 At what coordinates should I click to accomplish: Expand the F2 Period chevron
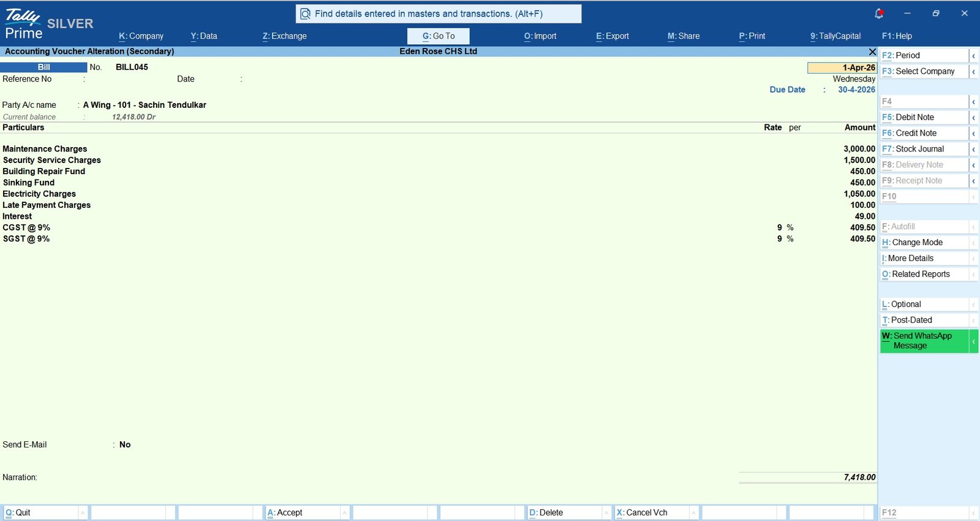point(973,55)
